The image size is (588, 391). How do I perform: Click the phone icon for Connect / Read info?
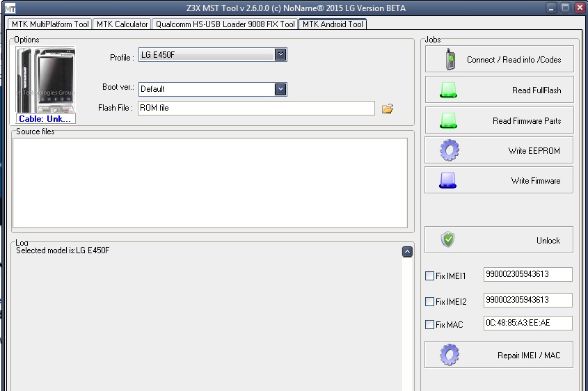pos(450,59)
